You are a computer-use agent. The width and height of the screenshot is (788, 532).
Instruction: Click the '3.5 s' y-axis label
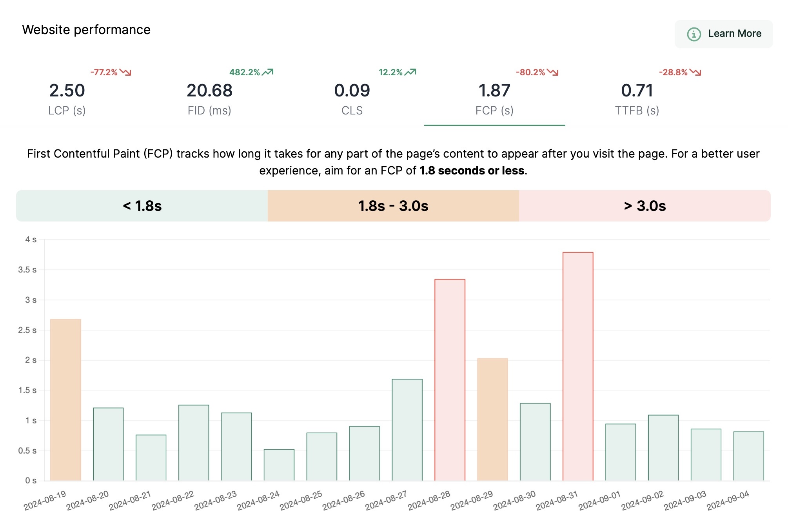27,270
